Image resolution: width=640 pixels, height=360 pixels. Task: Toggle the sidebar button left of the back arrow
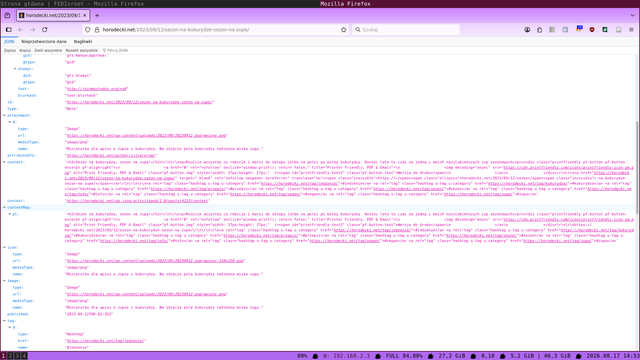[x=9, y=29]
